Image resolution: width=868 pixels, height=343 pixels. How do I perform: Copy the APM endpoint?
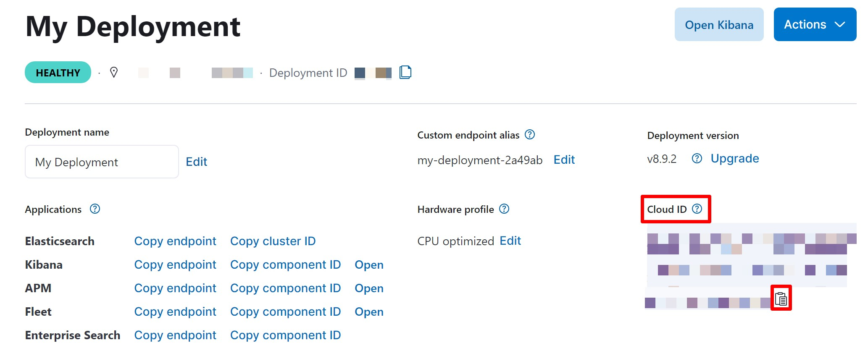(175, 288)
